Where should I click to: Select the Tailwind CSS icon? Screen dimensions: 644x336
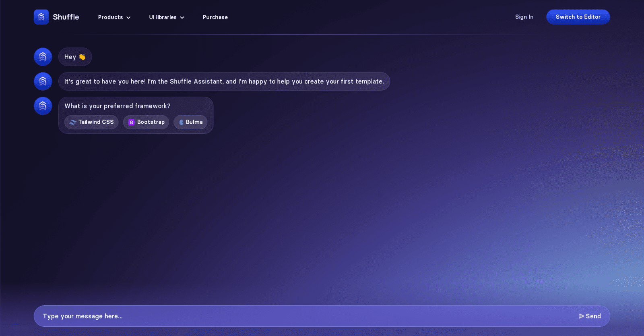point(72,122)
